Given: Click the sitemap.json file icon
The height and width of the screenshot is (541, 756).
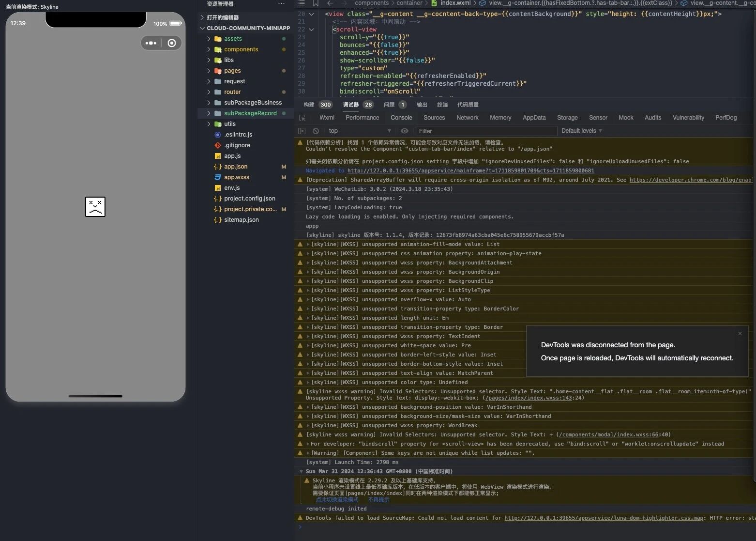Looking at the screenshot, I should pyautogui.click(x=218, y=220).
